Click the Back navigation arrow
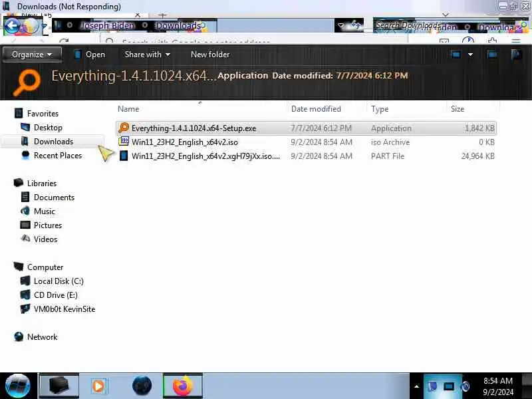The image size is (532, 399). click(13, 26)
